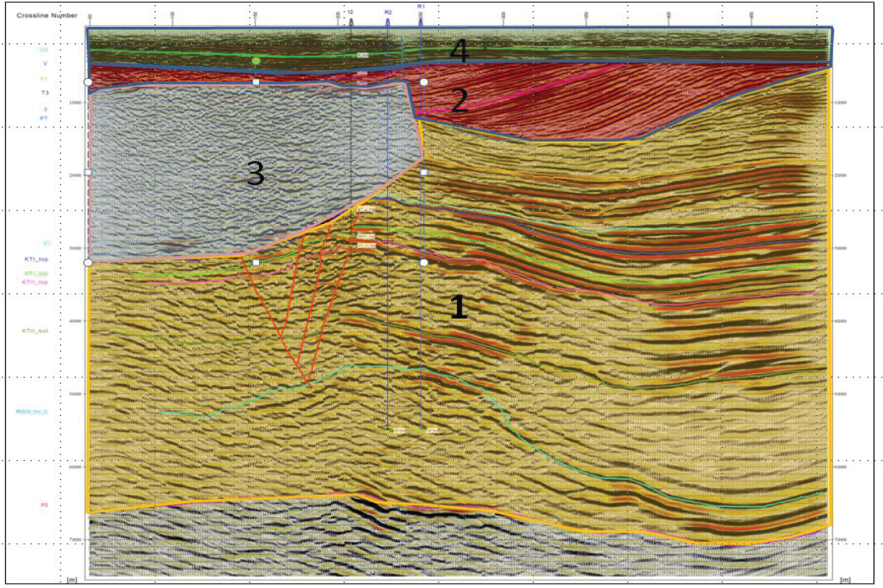This screenshot has height=588, width=883.
Task: Click the top-right round resize handle
Action: [x=424, y=82]
